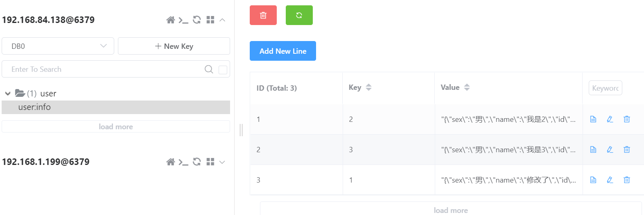This screenshot has width=644, height=215.
Task: Open console for 192.168.84.138 connection
Action: (x=183, y=20)
